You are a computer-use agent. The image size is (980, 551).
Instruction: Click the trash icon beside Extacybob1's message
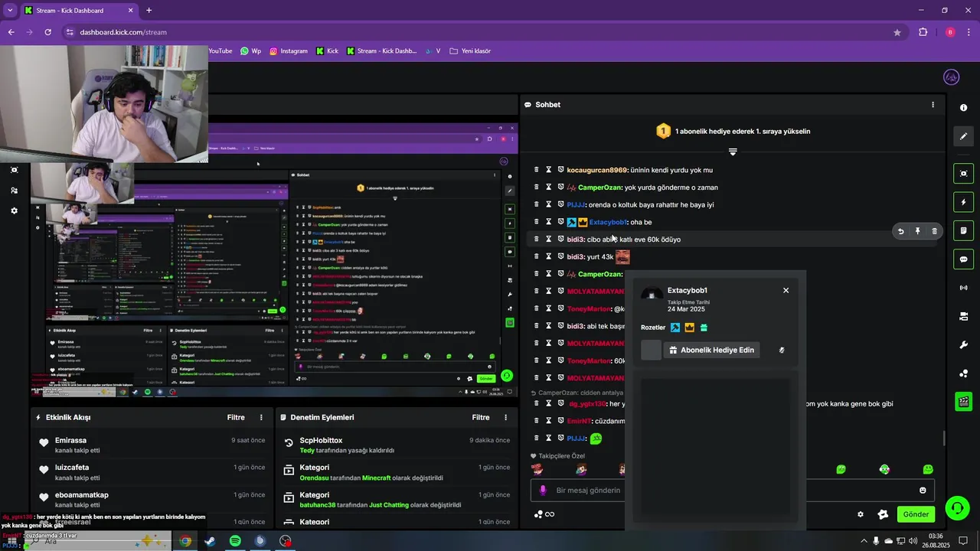coord(537,222)
